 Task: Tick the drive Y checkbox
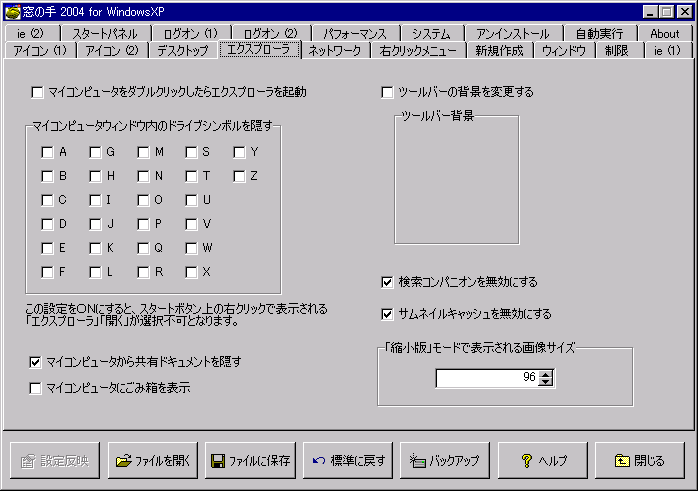239,152
